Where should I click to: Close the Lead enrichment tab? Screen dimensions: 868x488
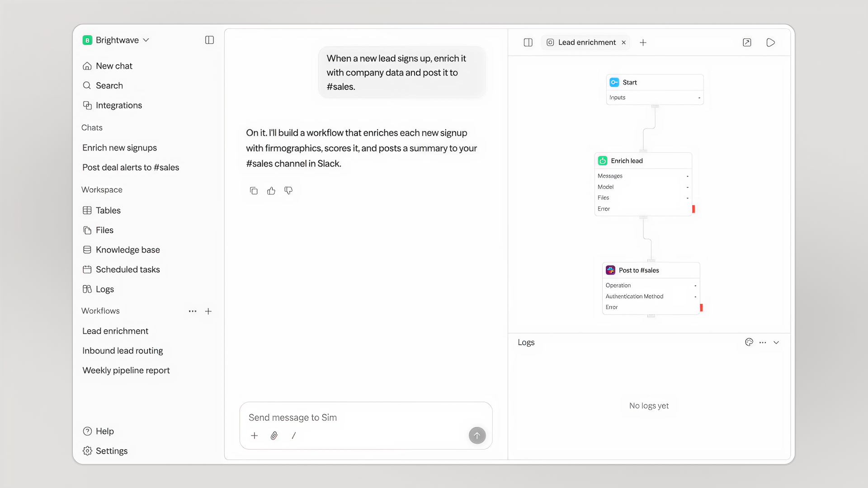coord(624,42)
